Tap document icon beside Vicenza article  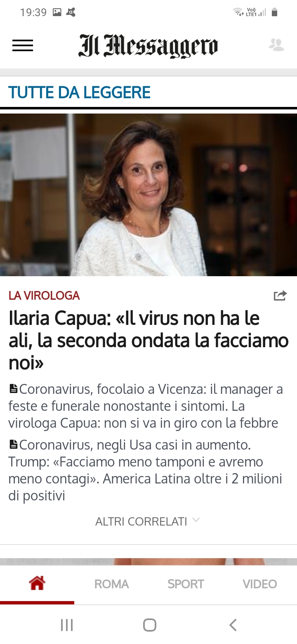[x=13, y=388]
